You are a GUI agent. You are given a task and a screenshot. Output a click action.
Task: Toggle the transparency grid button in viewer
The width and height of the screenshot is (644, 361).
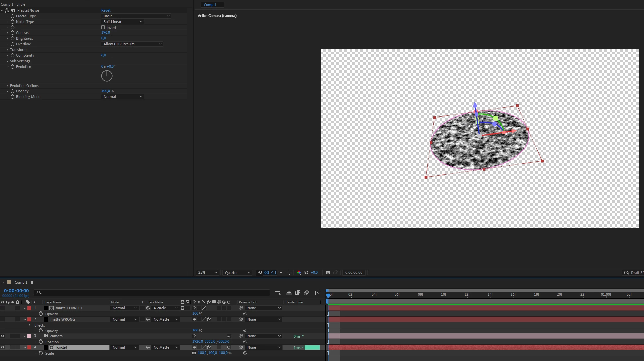point(266,273)
